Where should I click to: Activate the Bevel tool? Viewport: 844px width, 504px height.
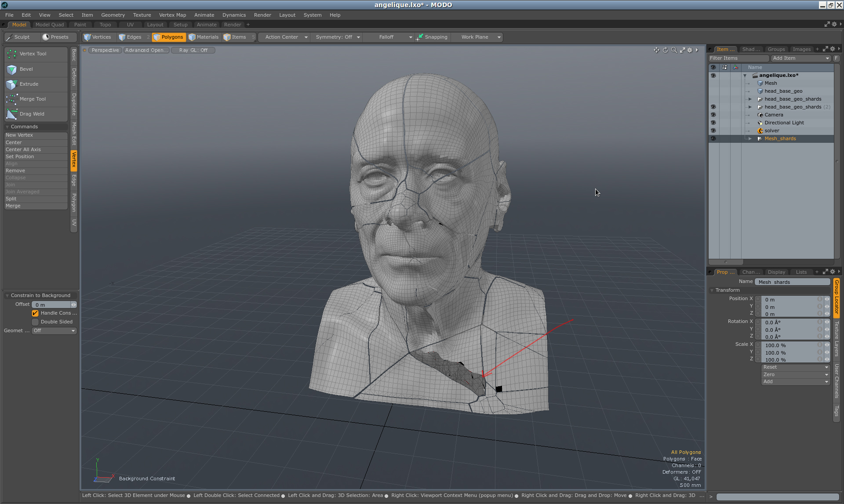[x=36, y=69]
